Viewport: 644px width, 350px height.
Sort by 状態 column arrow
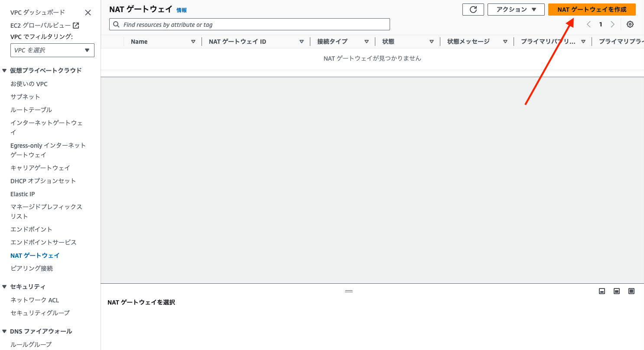tap(432, 42)
